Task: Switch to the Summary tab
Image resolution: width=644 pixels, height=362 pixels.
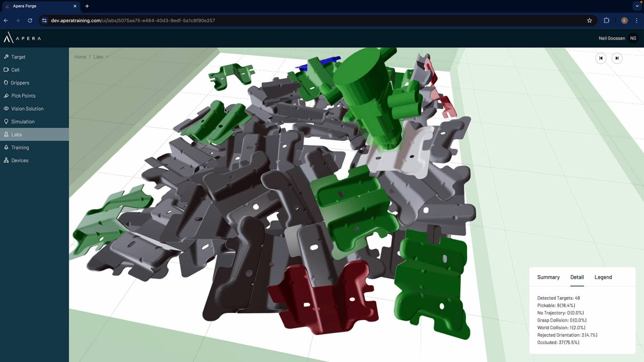Action: pyautogui.click(x=548, y=277)
